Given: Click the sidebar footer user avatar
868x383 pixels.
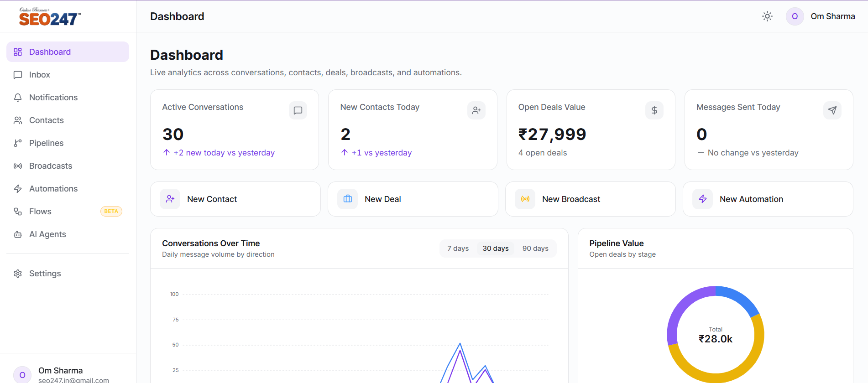Looking at the screenshot, I should [22, 375].
